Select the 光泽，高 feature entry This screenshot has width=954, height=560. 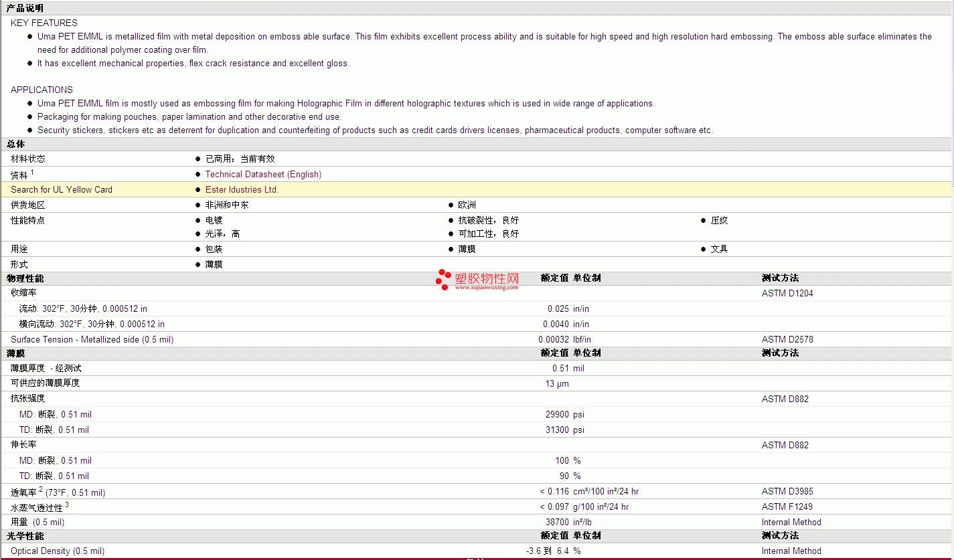click(223, 234)
